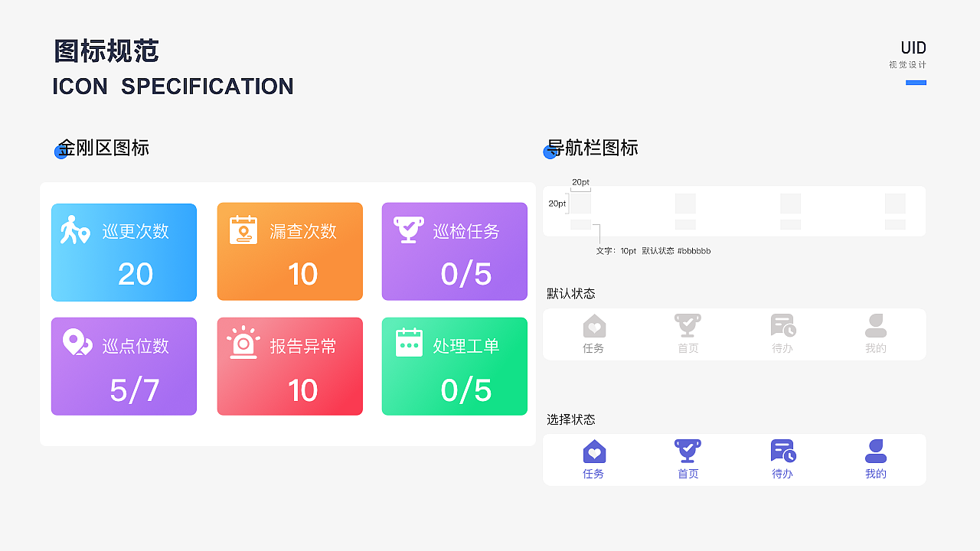Open the purple 巡点位数 card title
This screenshot has height=551, width=980.
[x=136, y=346]
